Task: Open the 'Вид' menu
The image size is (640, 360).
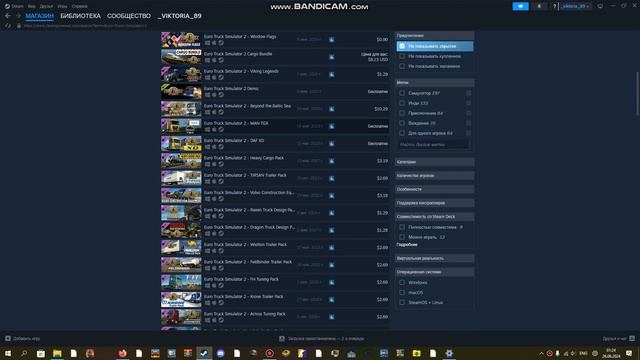Action: [31, 6]
